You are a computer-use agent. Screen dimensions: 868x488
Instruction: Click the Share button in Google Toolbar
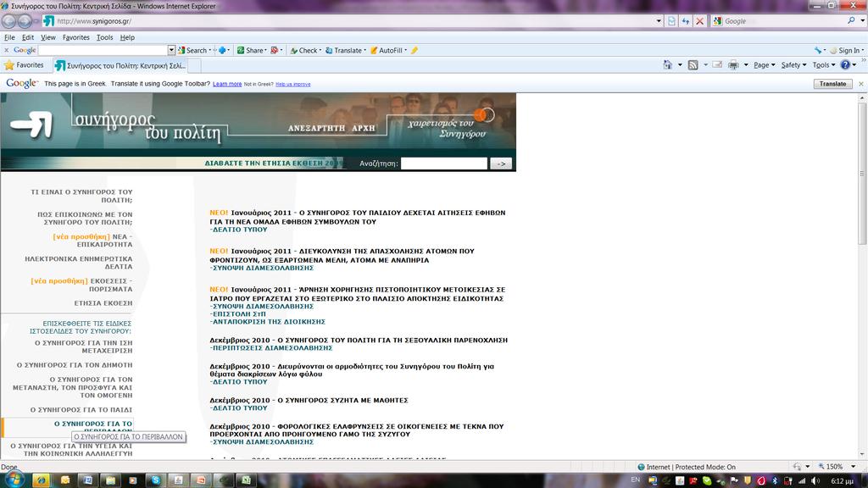(x=251, y=50)
